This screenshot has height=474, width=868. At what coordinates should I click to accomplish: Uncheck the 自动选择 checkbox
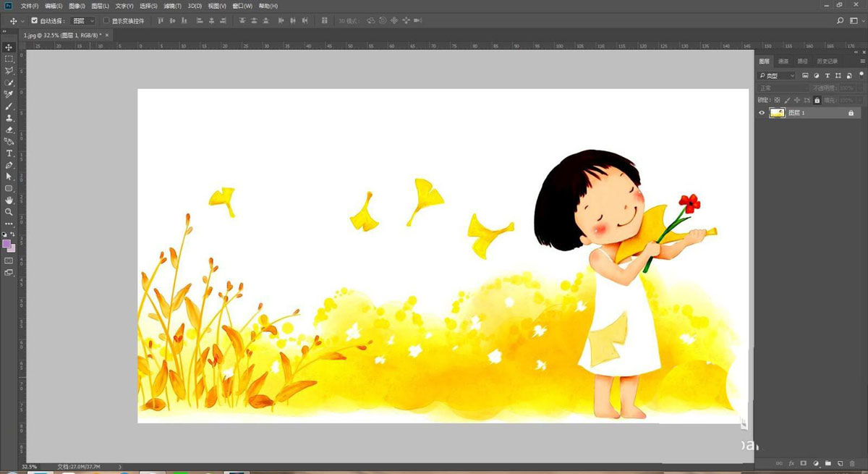(34, 21)
